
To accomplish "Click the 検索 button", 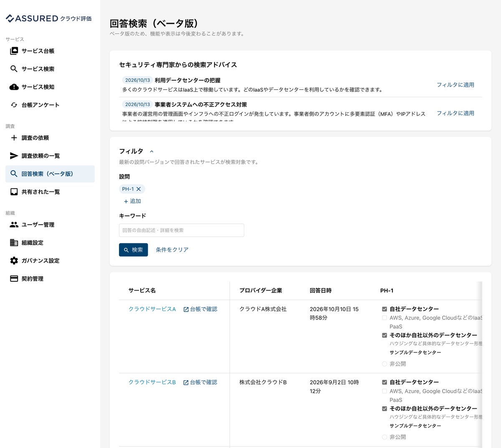I will tap(133, 250).
